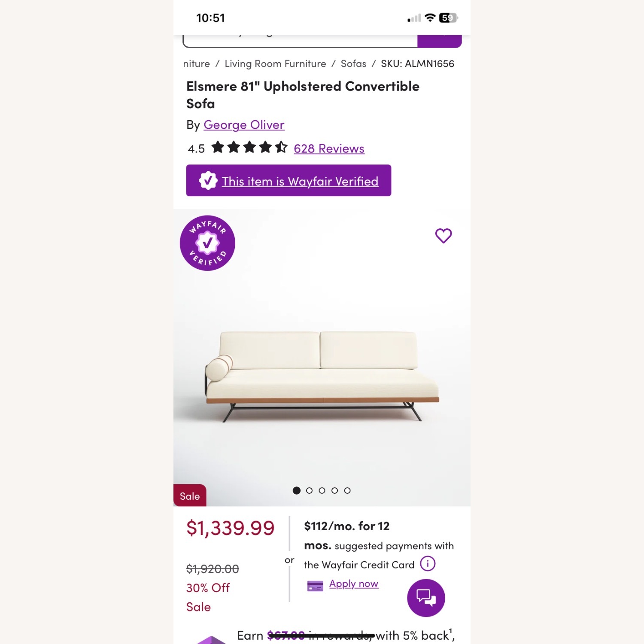Viewport: 644px width, 644px height.
Task: Tap Apply now for the Wayfair Credit Card
Action: (x=353, y=583)
